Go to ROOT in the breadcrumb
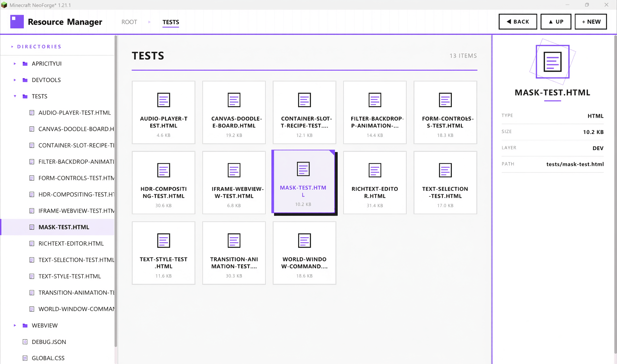The image size is (617, 364). [x=129, y=22]
